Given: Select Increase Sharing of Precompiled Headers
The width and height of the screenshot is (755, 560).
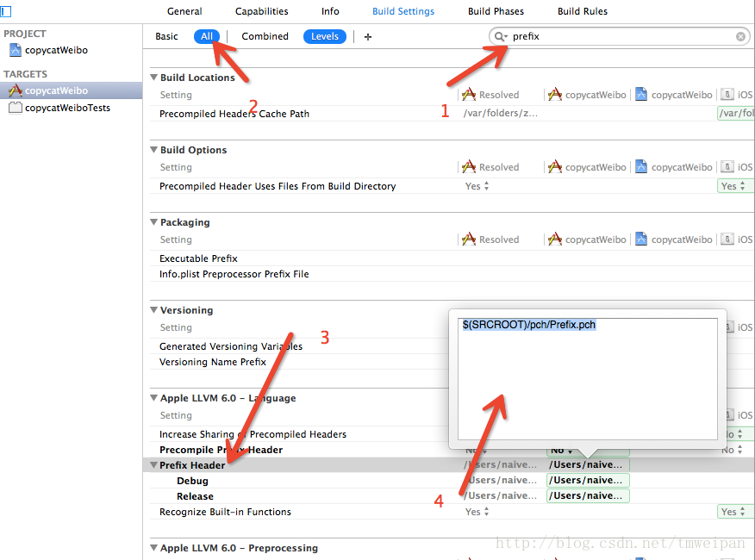Looking at the screenshot, I should tap(253, 434).
